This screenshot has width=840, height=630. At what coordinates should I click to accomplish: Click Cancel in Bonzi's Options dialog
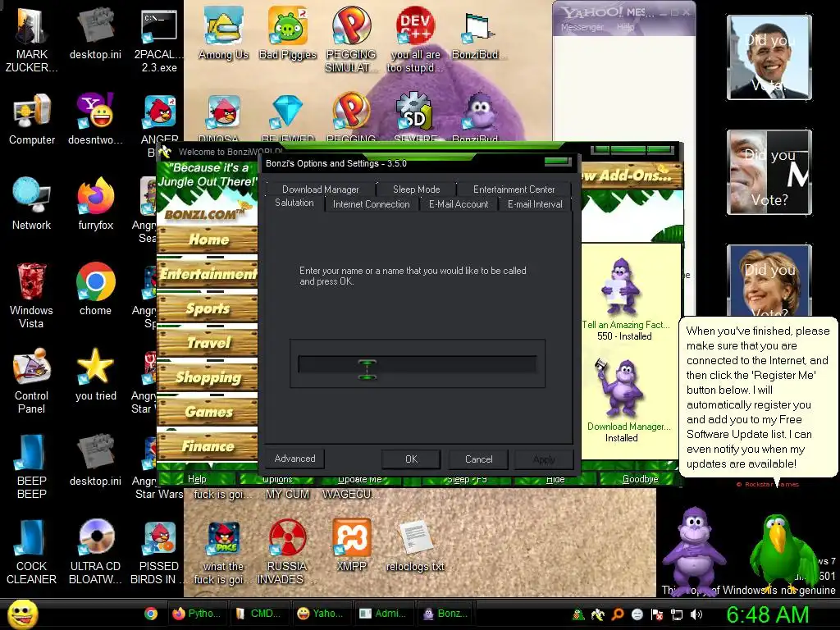click(478, 459)
